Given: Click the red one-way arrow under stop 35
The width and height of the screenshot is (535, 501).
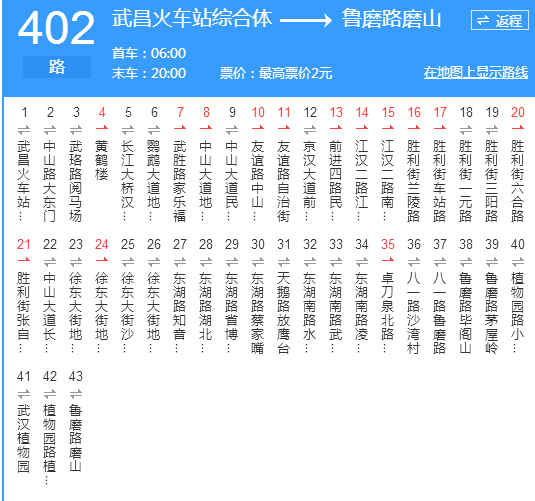Looking at the screenshot, I should (388, 260).
